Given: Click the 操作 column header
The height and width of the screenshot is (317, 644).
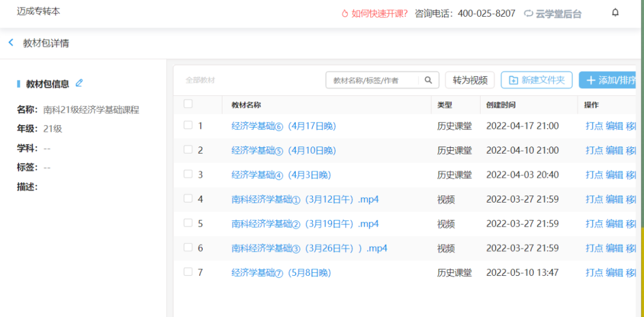Looking at the screenshot, I should [x=592, y=105].
